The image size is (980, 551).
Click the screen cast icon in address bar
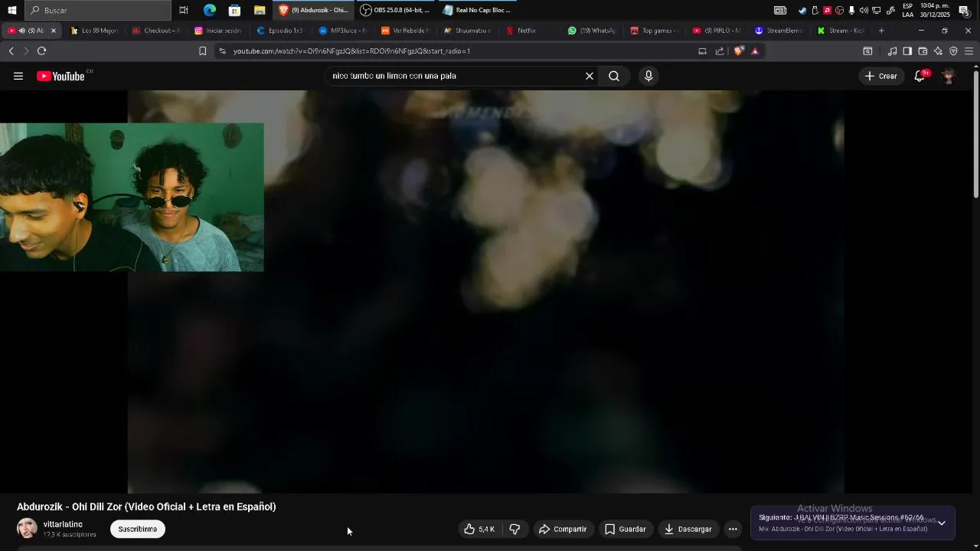(x=702, y=51)
